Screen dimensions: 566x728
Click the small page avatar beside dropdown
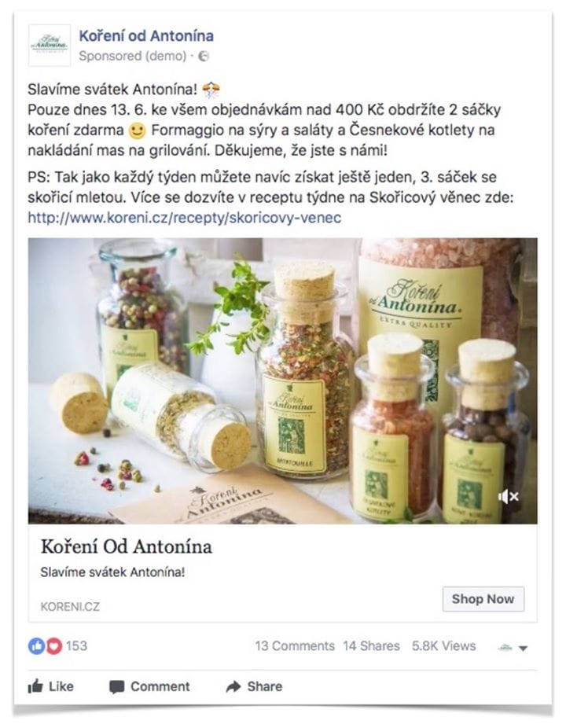pyautogui.click(x=505, y=647)
